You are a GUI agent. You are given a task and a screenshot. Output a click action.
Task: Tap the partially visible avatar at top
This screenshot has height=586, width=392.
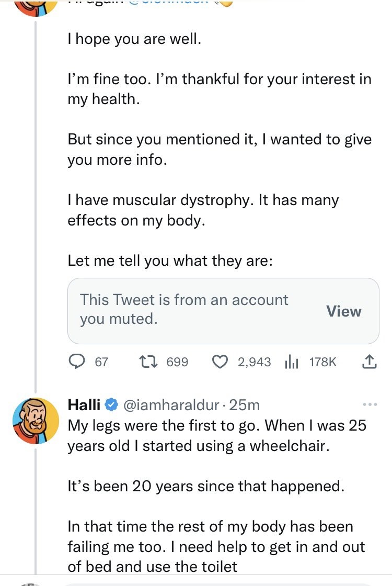click(x=36, y=7)
